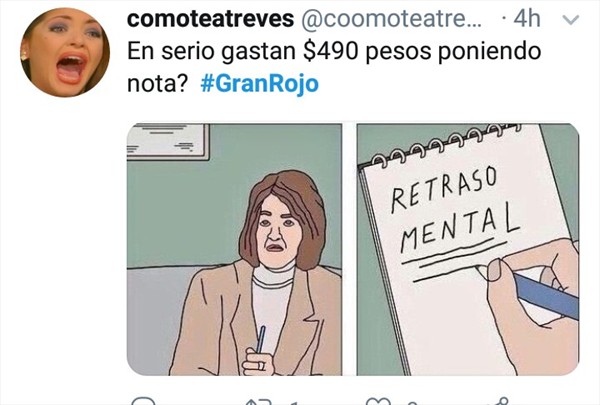Click the comoteatreves display name
Screen dimensions: 600x405
[210, 19]
